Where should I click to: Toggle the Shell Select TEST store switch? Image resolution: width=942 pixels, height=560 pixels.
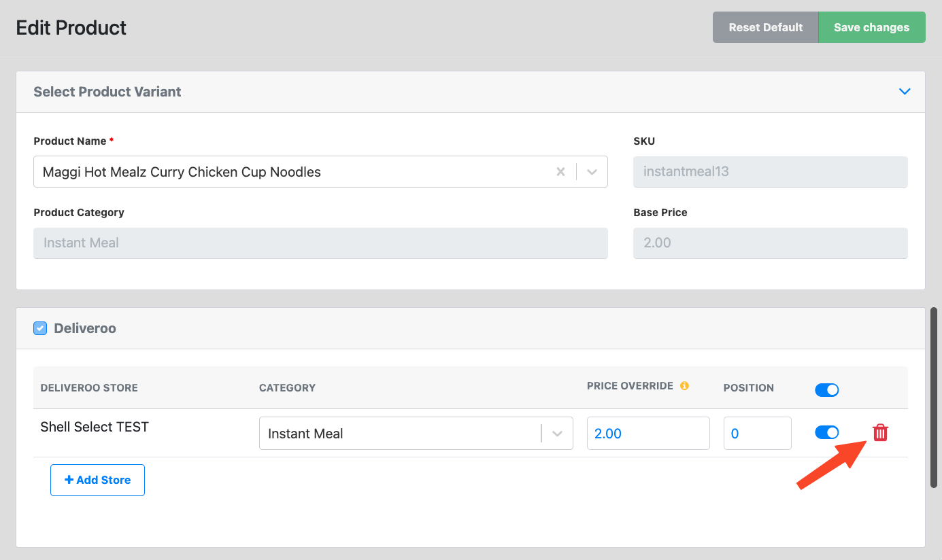[827, 432]
